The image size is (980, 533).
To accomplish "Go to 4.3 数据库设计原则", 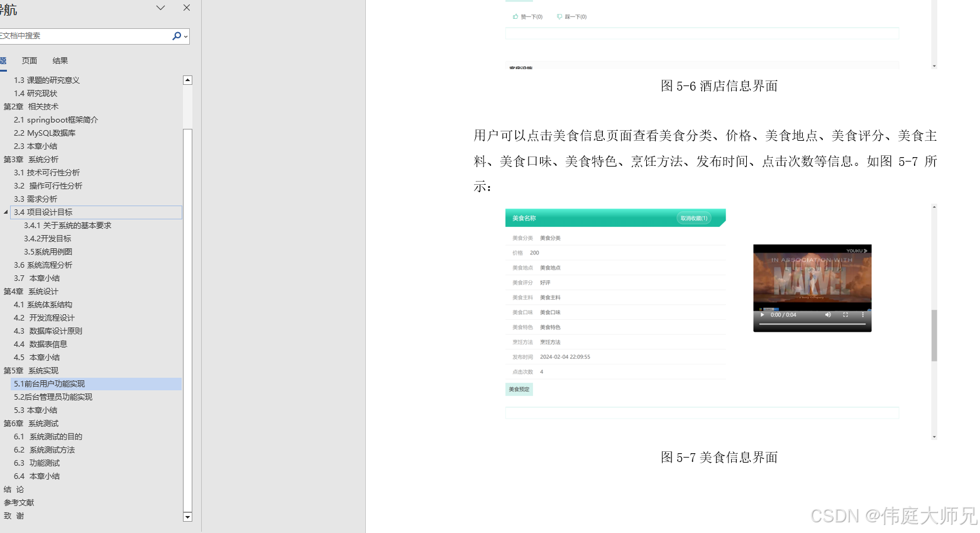I will coord(48,331).
